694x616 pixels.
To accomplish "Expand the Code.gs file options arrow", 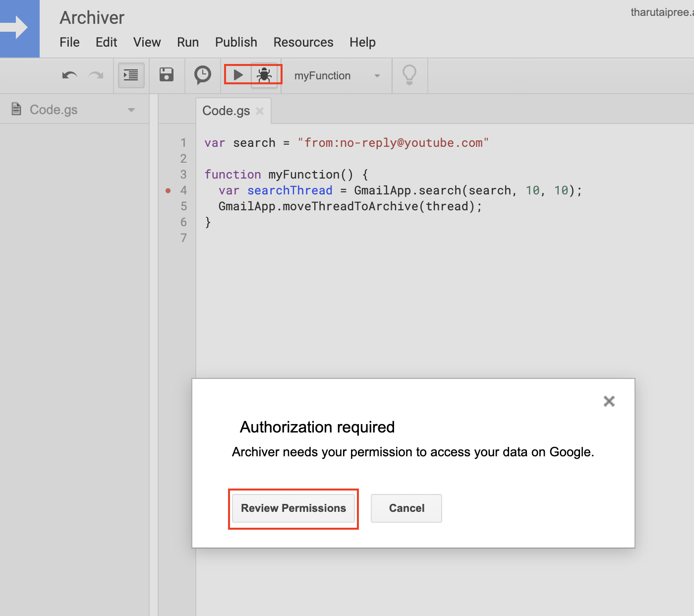I will point(131,110).
